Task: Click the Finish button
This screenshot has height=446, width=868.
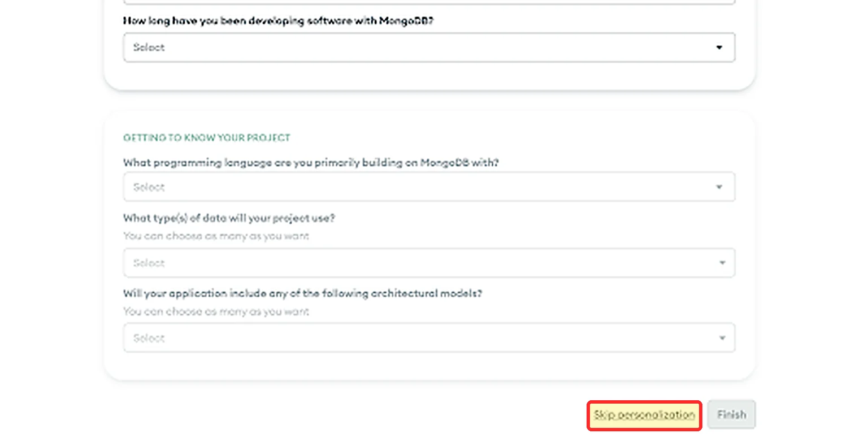Action: (x=731, y=415)
